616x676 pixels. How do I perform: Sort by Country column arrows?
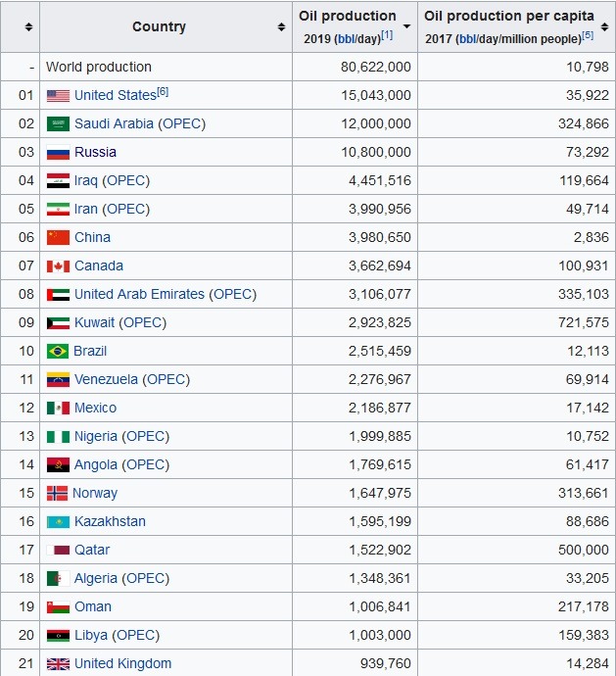coord(281,26)
